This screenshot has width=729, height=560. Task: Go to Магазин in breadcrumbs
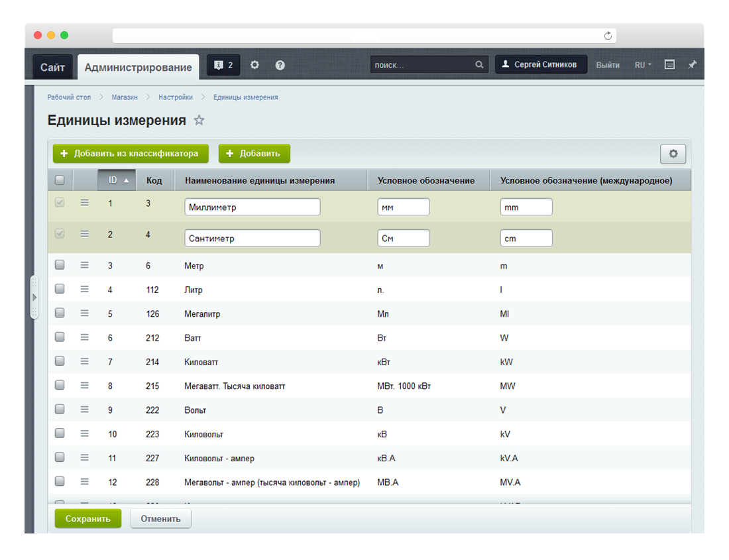(125, 97)
